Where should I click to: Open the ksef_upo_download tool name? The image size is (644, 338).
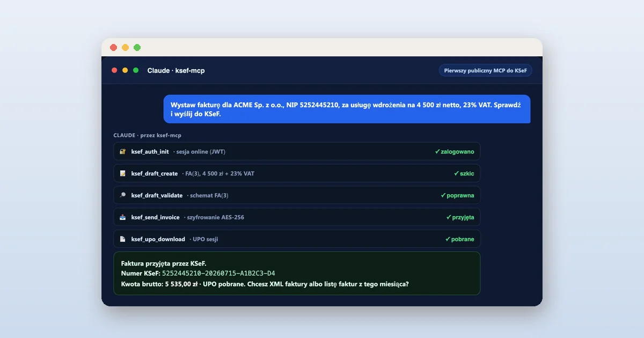point(158,239)
